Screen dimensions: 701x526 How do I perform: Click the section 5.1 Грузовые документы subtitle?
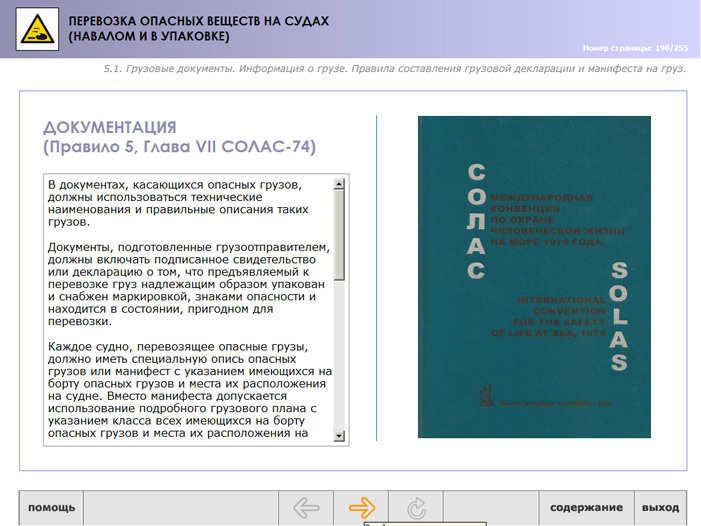(395, 69)
